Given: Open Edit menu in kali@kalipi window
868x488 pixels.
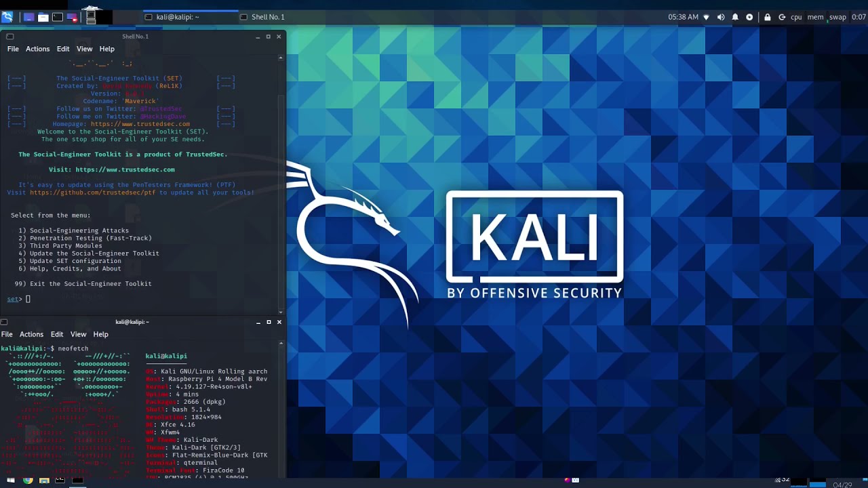Looking at the screenshot, I should pyautogui.click(x=57, y=334).
